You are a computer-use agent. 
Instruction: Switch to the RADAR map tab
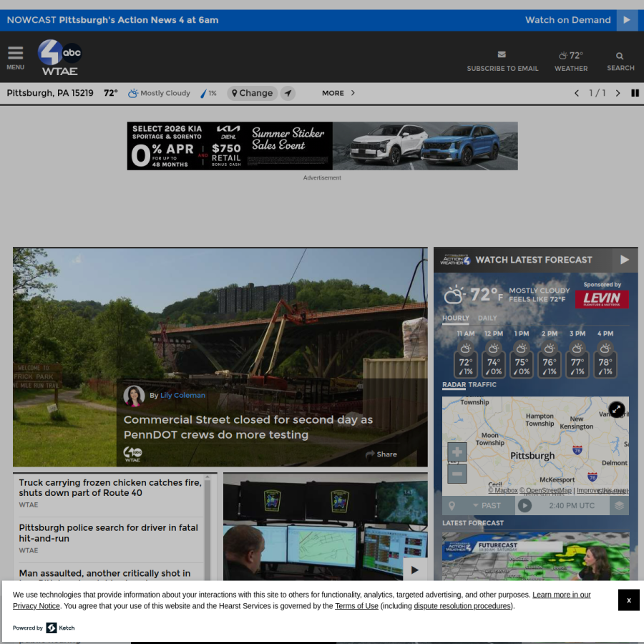454,385
